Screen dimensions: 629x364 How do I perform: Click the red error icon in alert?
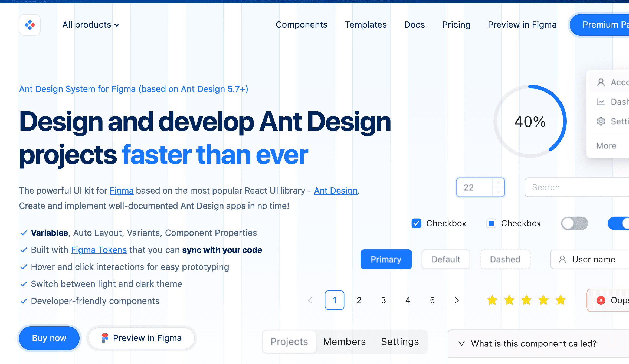pyautogui.click(x=601, y=300)
